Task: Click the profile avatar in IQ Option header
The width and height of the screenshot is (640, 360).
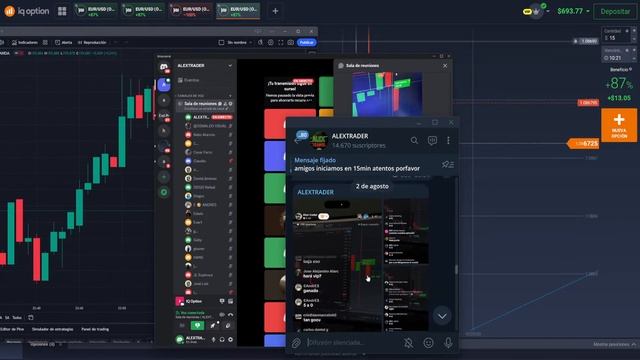Action: [536, 11]
